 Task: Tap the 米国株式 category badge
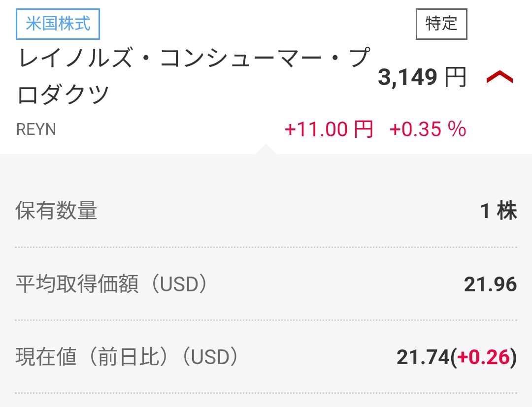[x=58, y=24]
